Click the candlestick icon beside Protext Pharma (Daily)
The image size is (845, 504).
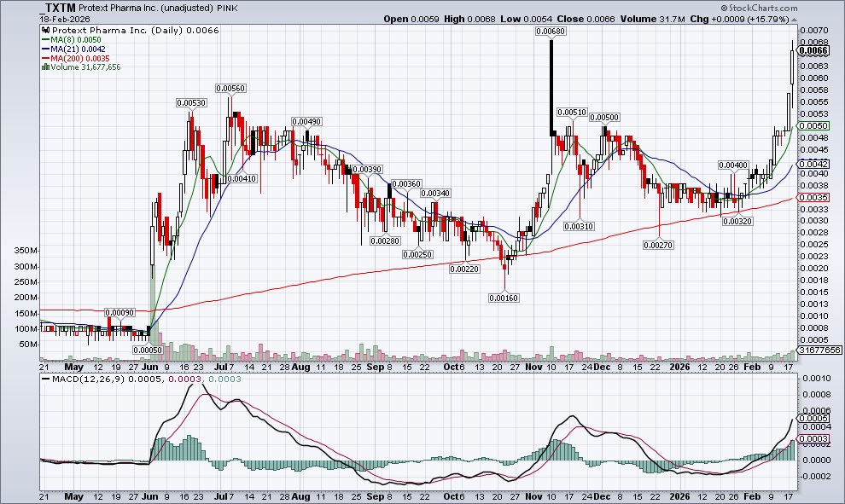tap(46, 30)
